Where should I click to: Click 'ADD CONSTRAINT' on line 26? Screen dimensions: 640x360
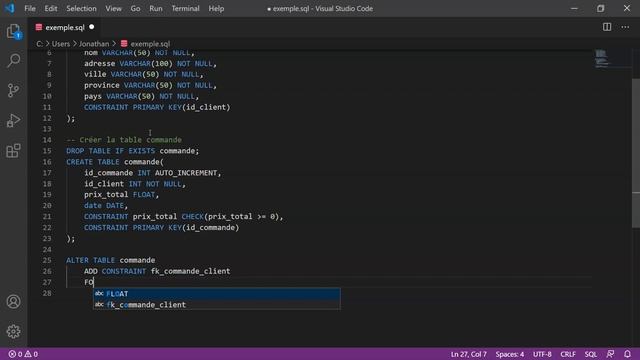click(x=115, y=271)
